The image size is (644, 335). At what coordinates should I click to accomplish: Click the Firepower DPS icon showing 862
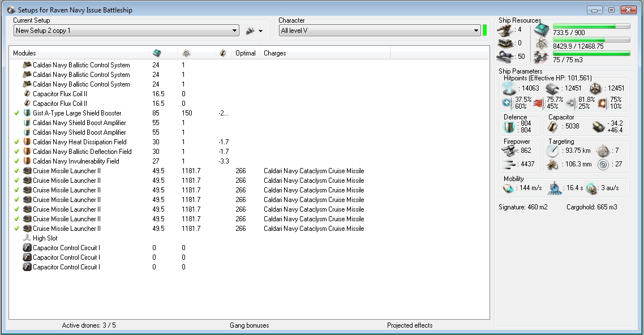point(510,151)
